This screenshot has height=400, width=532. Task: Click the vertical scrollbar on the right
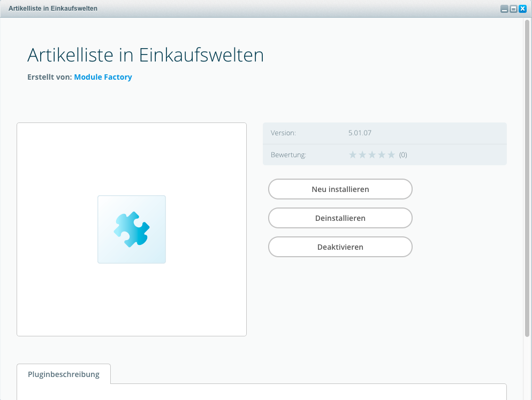coord(527,176)
